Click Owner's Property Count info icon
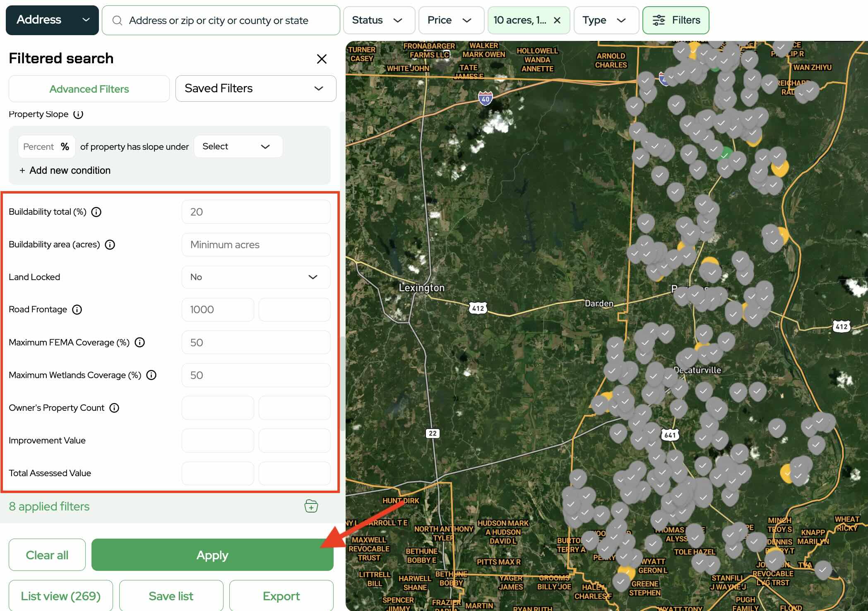The image size is (868, 611). click(x=114, y=408)
